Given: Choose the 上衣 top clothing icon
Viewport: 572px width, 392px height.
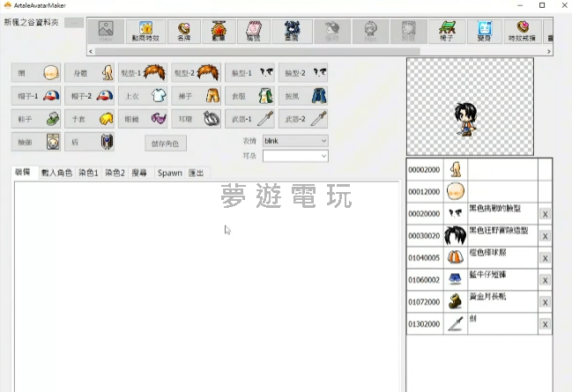Looking at the screenshot, I should (x=144, y=95).
